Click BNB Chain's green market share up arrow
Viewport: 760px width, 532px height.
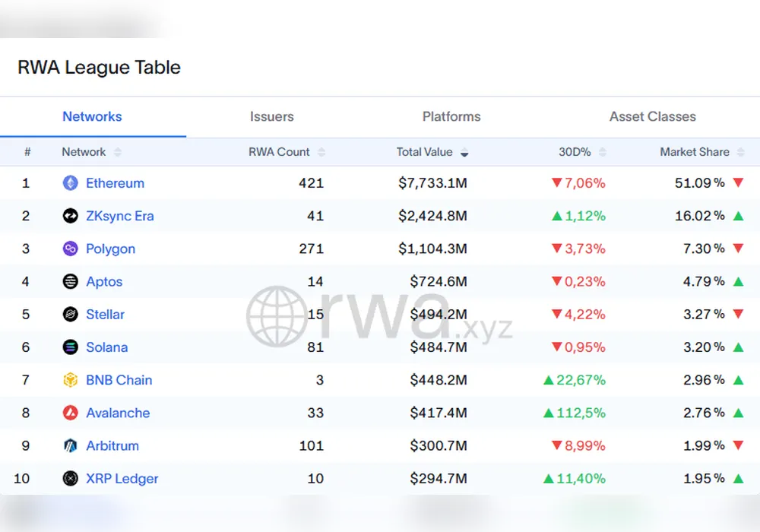click(x=738, y=380)
